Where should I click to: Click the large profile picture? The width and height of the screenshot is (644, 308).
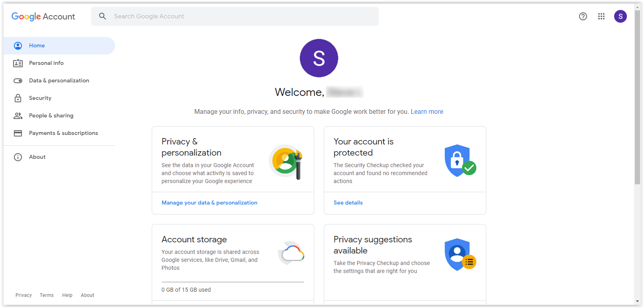pos(319,58)
